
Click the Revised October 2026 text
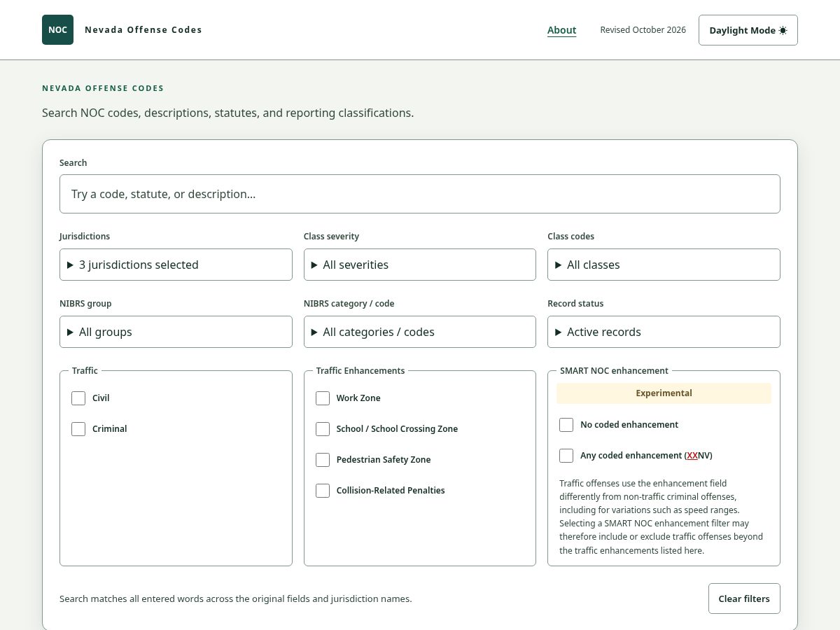[x=643, y=30]
